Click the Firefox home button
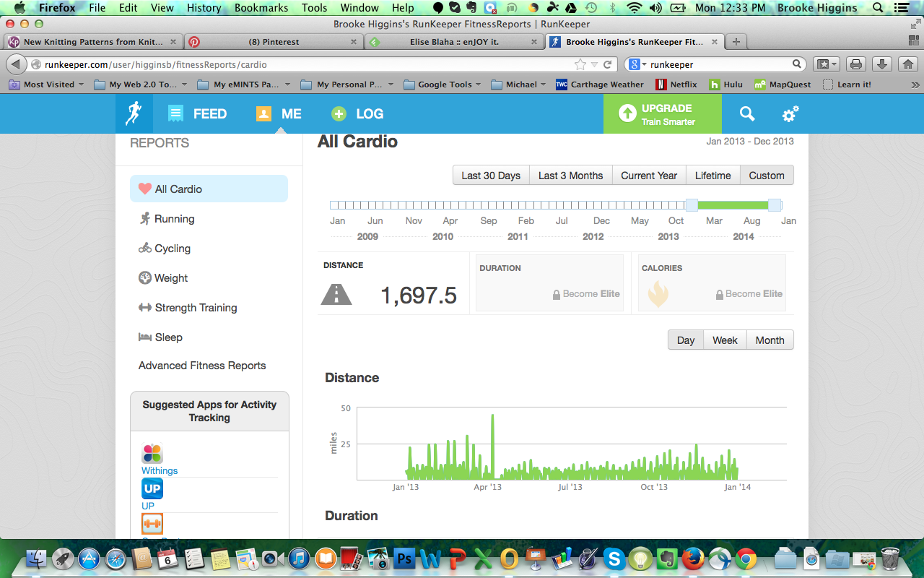Screen dimensions: 924x578 908,64
